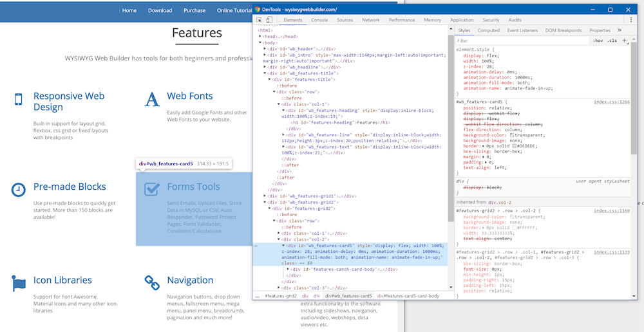
Task: Click the Pre-made Blocks clock icon
Action: [x=18, y=190]
